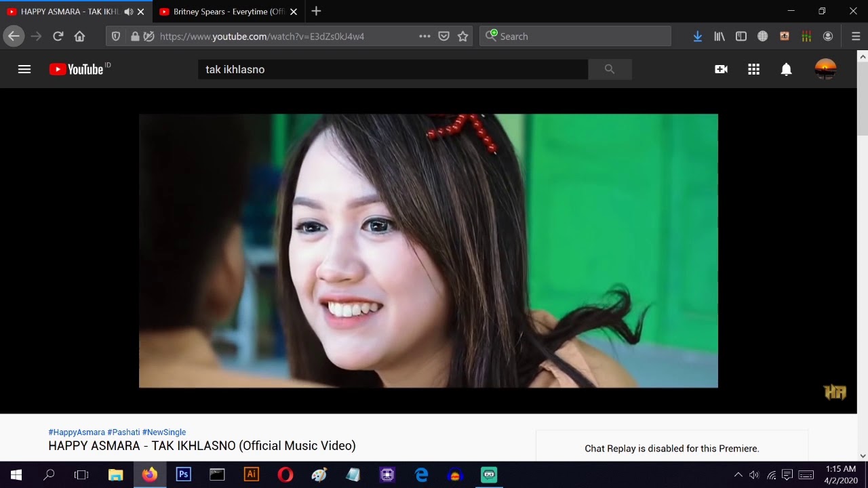Screen dimensions: 868x488
Task: Open File Explorer from the taskbar
Action: (x=116, y=475)
